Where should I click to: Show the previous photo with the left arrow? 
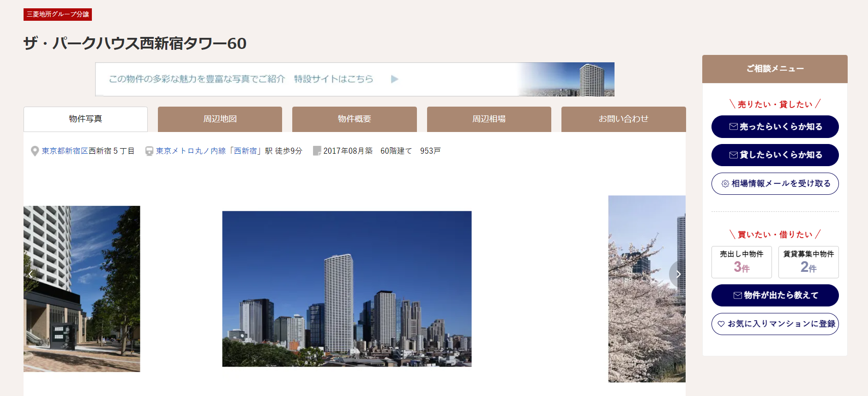coord(30,274)
